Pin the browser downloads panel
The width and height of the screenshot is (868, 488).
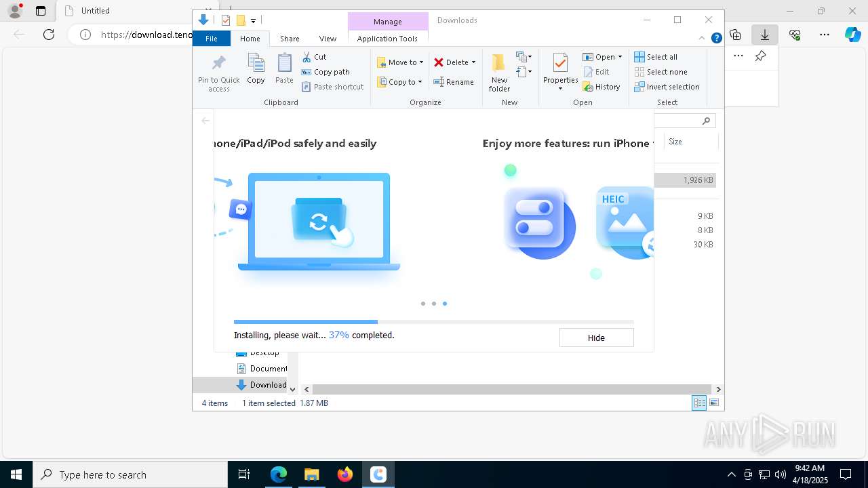pyautogui.click(x=761, y=56)
